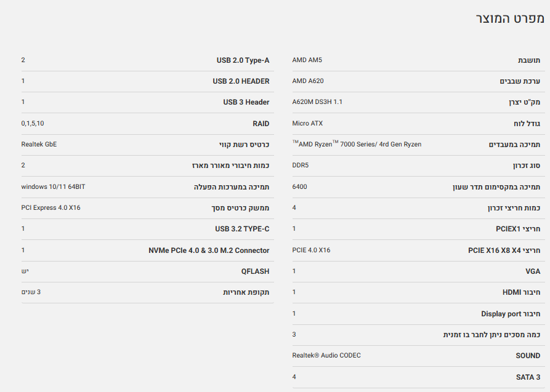Click the 'מפרט המוצר' section heading
Screen dimensions: 550x392
(x=510, y=18)
